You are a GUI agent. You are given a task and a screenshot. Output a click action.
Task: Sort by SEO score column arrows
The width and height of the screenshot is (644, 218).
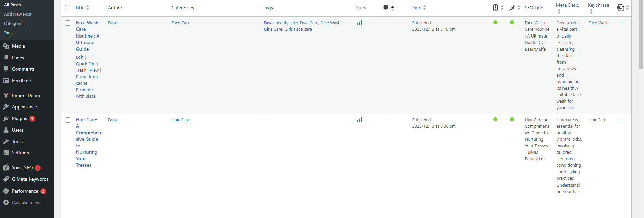(502, 8)
